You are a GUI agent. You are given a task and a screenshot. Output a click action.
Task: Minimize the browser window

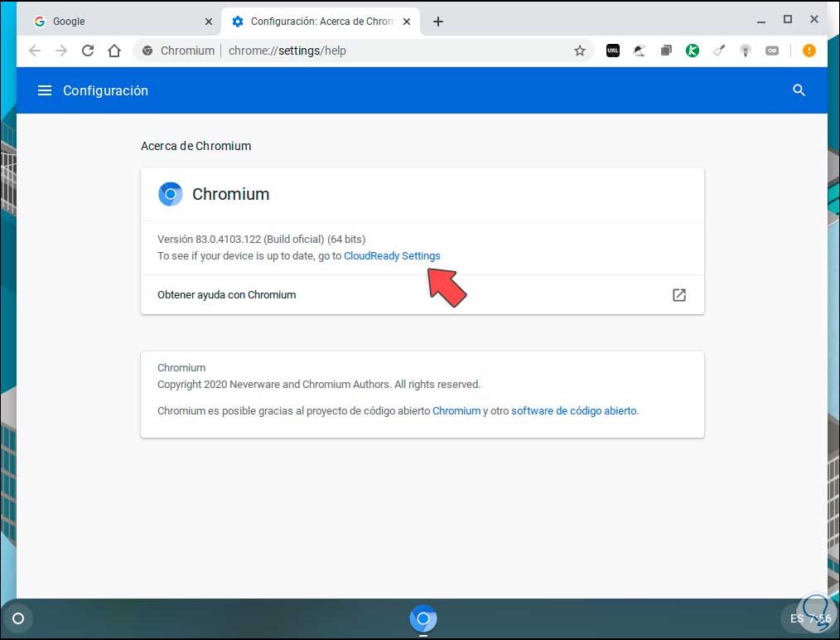[760, 22]
